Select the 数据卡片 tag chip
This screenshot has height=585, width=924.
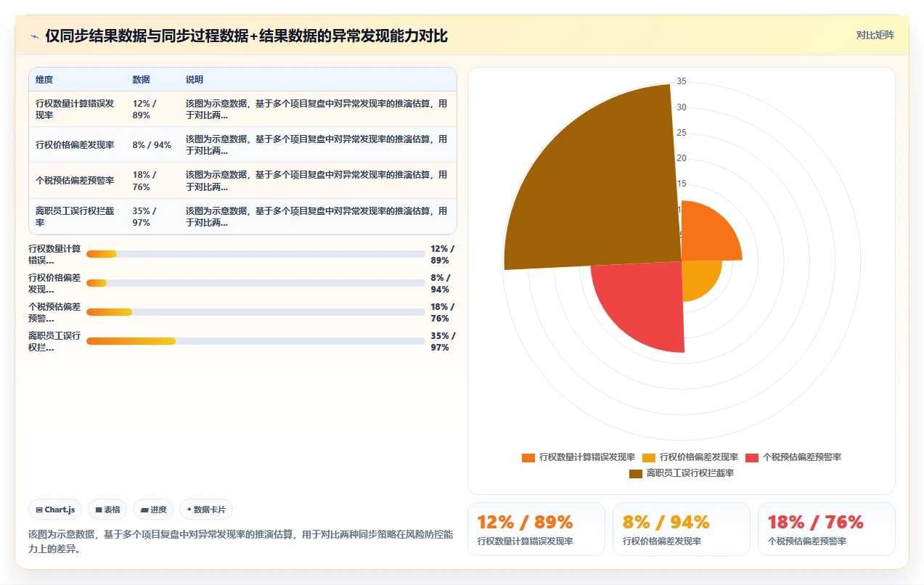coord(206,510)
